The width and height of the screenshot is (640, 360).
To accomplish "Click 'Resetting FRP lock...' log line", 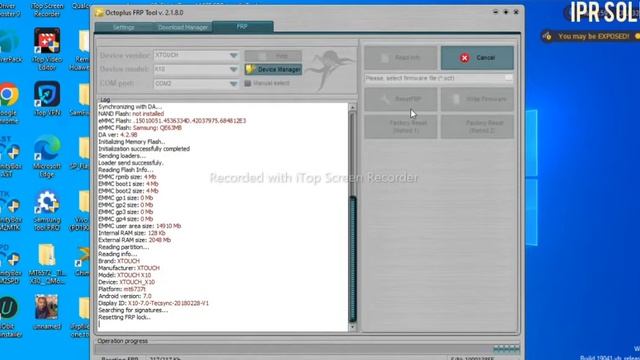I will [x=124, y=317].
